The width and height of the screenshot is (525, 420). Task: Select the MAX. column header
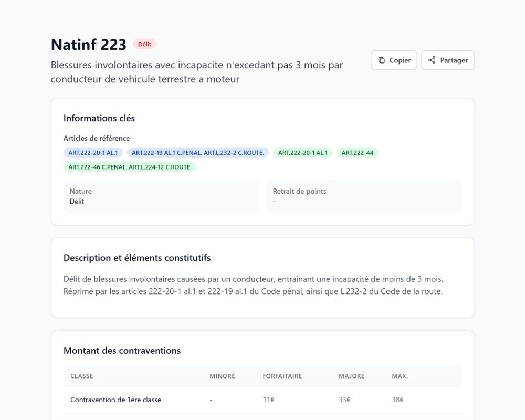(x=400, y=376)
